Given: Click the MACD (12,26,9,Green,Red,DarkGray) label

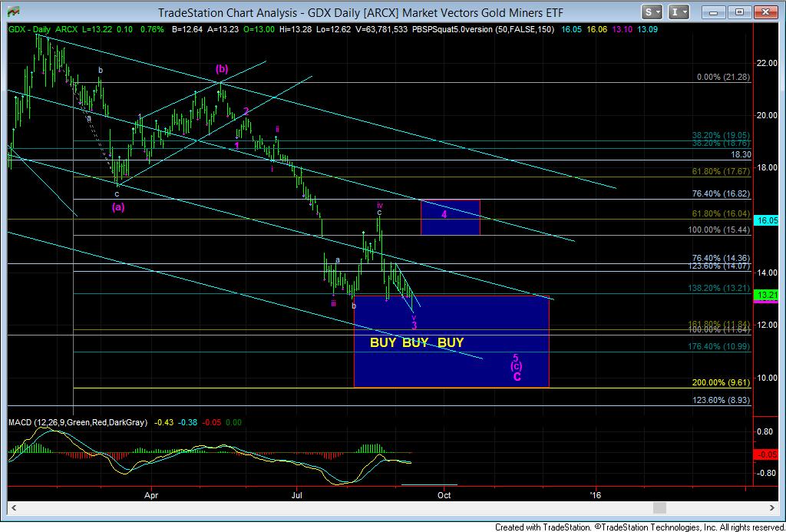Looking at the screenshot, I should coord(78,423).
